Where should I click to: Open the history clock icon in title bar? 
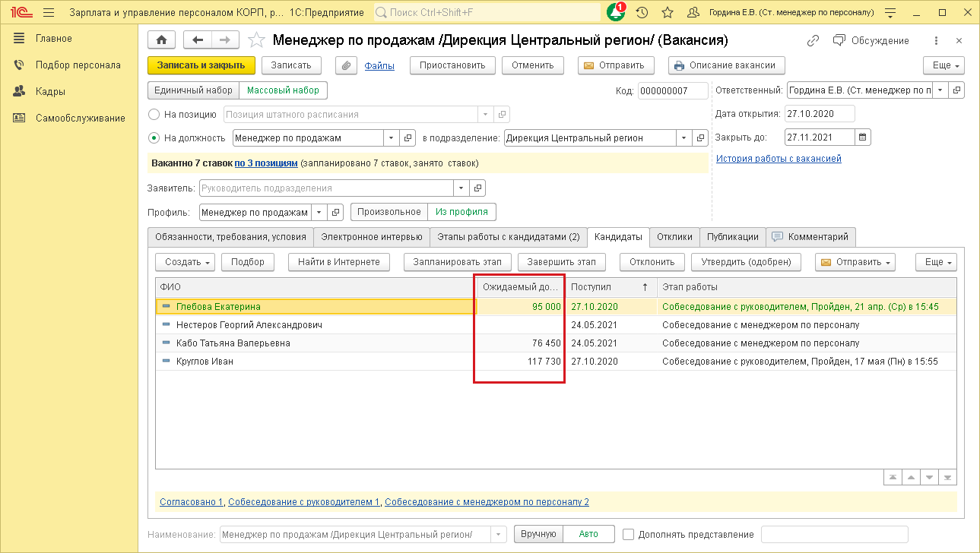tap(642, 13)
